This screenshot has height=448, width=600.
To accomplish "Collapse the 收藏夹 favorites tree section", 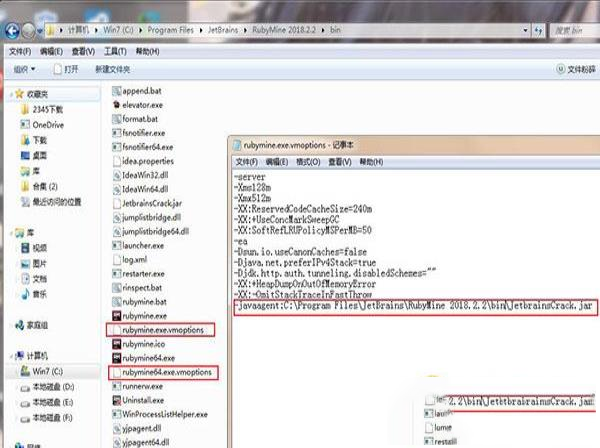I will [x=10, y=93].
